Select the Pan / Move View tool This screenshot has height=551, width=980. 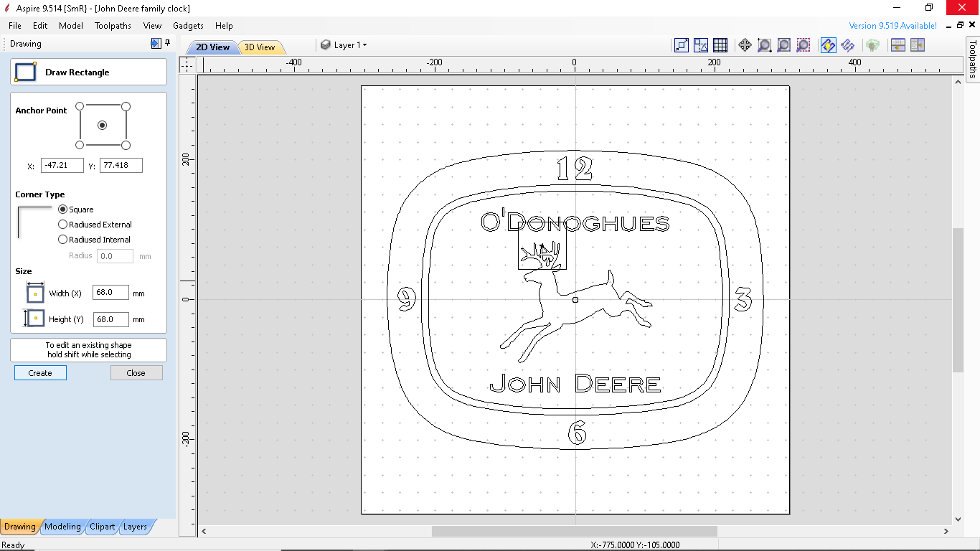(745, 44)
